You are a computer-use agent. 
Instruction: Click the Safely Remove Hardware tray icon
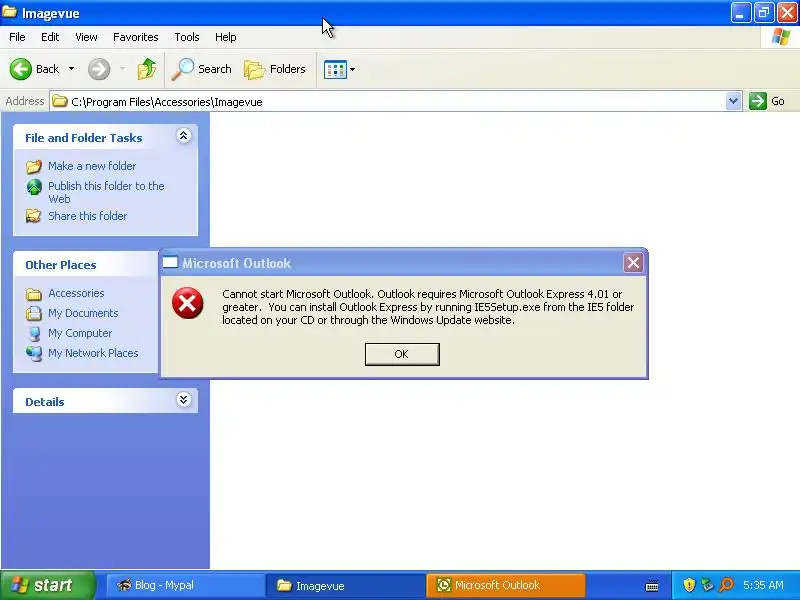(x=707, y=585)
